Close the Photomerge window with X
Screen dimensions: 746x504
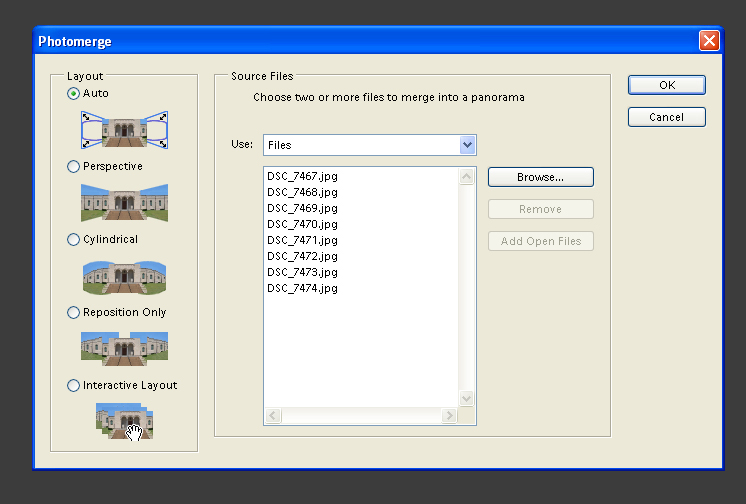708,41
